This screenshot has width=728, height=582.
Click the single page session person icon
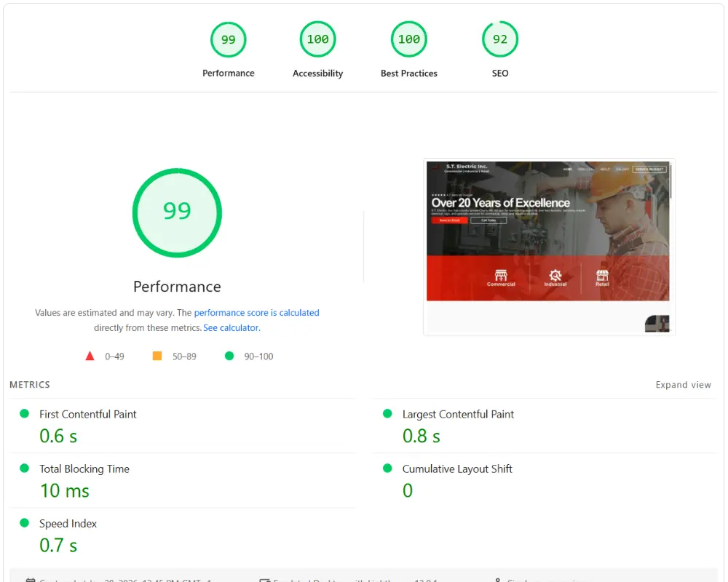coord(499,579)
